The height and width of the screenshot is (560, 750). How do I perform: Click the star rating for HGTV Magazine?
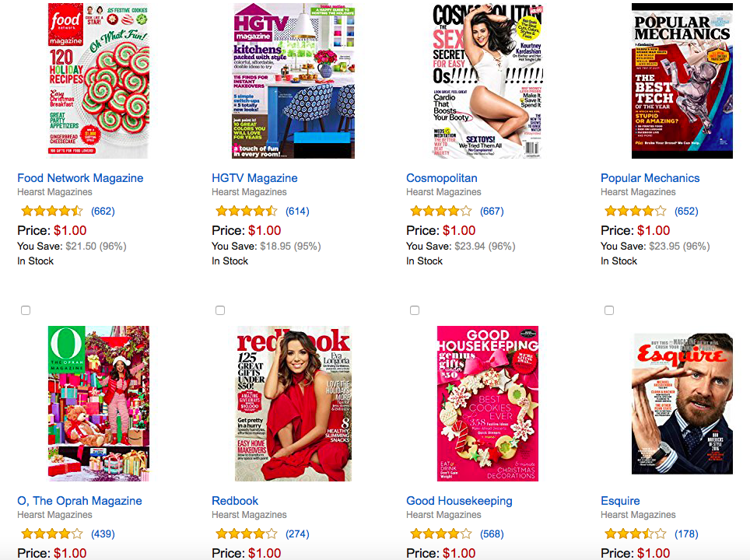point(246,211)
